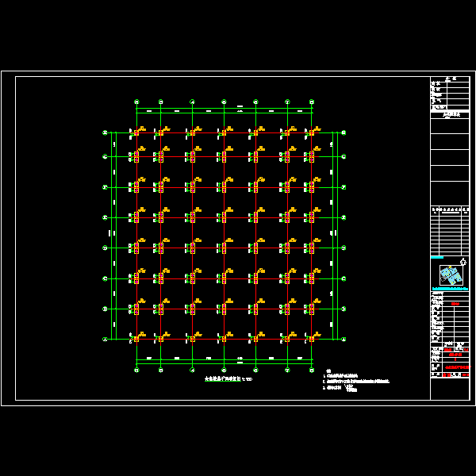
Task: Click the left grid bubble for axis D
Action: (105, 248)
